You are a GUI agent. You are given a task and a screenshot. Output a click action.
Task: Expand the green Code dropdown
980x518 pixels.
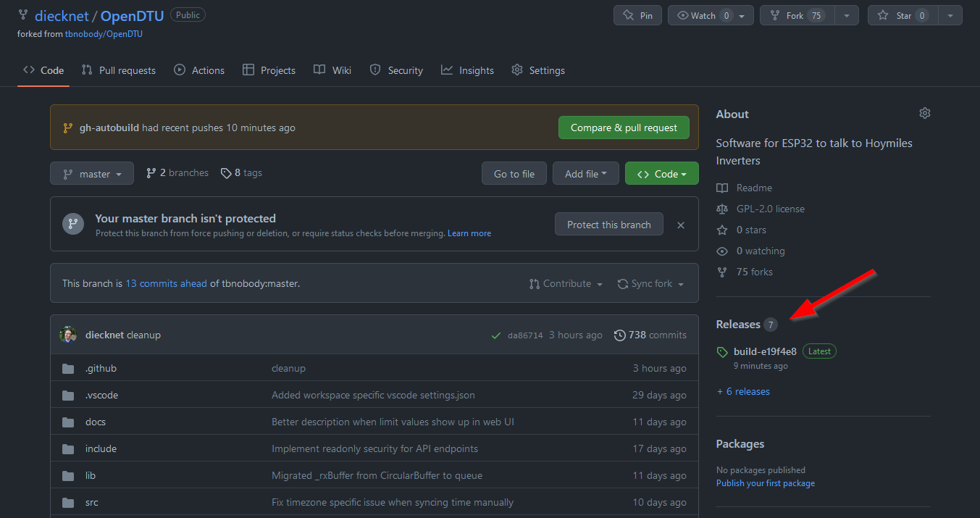point(661,173)
